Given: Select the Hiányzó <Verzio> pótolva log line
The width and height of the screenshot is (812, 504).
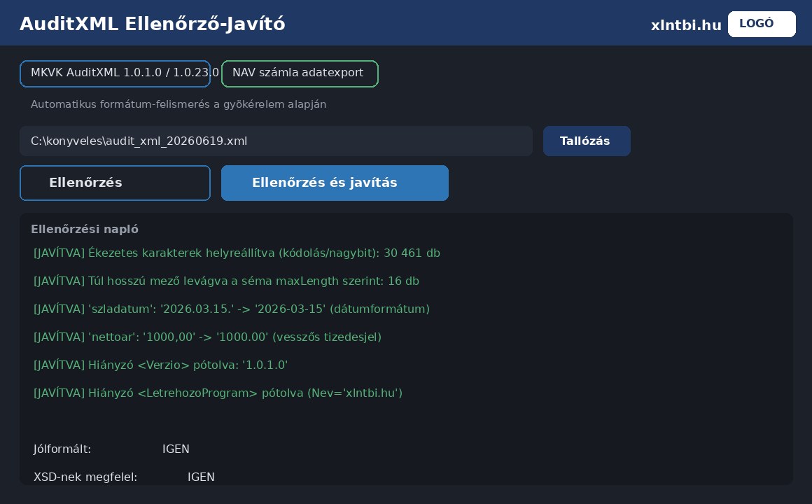Looking at the screenshot, I should coord(160,365).
